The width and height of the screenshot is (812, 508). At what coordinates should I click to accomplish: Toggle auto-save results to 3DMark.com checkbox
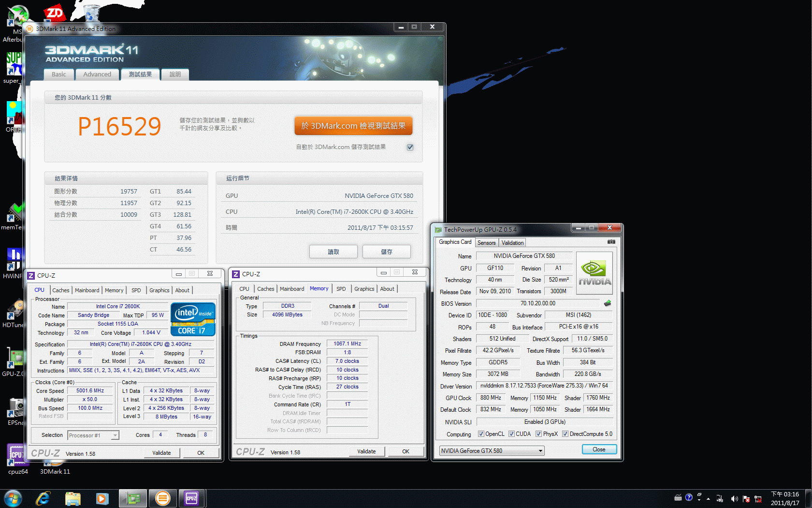point(410,147)
